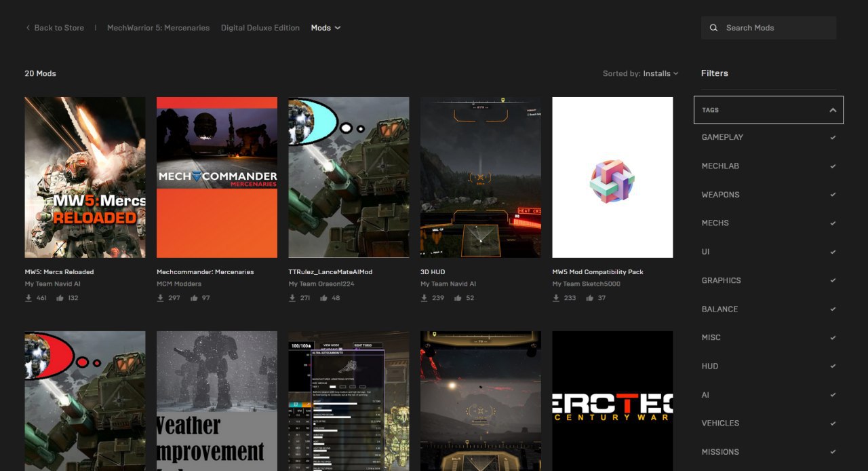Image resolution: width=868 pixels, height=471 pixels.
Task: Click into the Search Mods field
Action: pyautogui.click(x=768, y=28)
